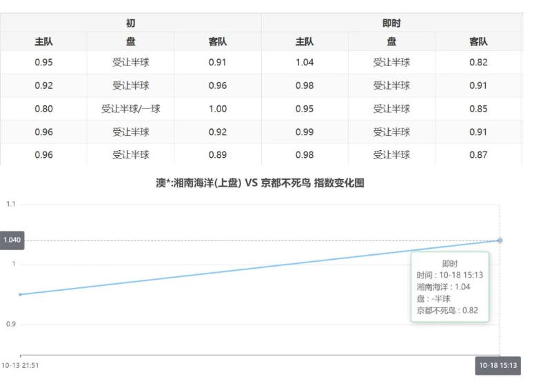Click the 1.00 away odds cell
Screen dimensions: 534x392
coord(218,109)
